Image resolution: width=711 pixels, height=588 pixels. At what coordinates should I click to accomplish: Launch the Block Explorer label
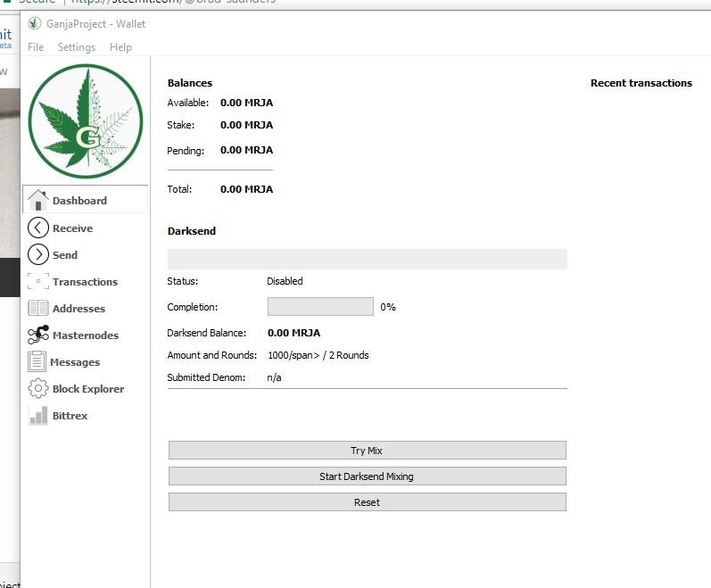click(x=88, y=388)
